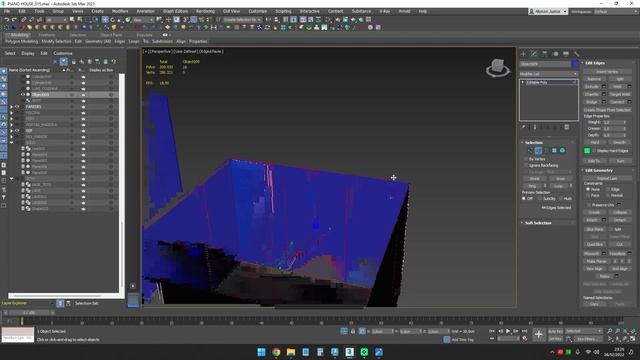Select the Edge constraint radio button
The width and height of the screenshot is (640, 360).
(608, 189)
